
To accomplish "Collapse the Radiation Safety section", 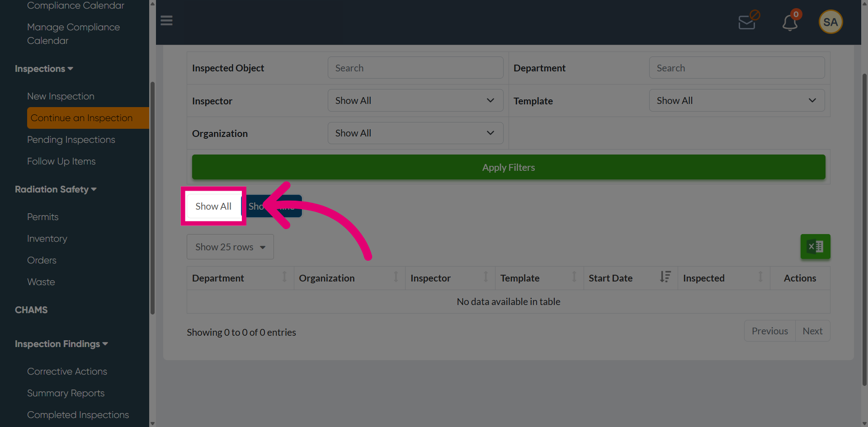I will [56, 189].
